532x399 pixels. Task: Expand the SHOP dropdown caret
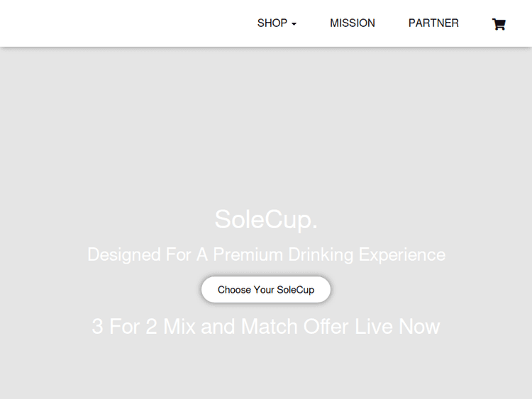(294, 24)
